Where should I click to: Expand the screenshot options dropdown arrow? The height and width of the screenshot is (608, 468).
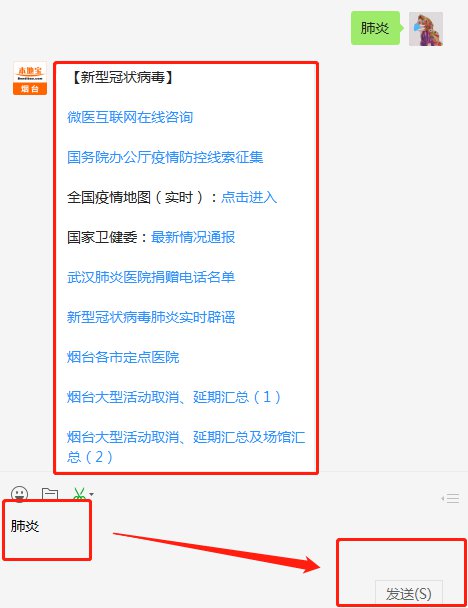[92, 494]
